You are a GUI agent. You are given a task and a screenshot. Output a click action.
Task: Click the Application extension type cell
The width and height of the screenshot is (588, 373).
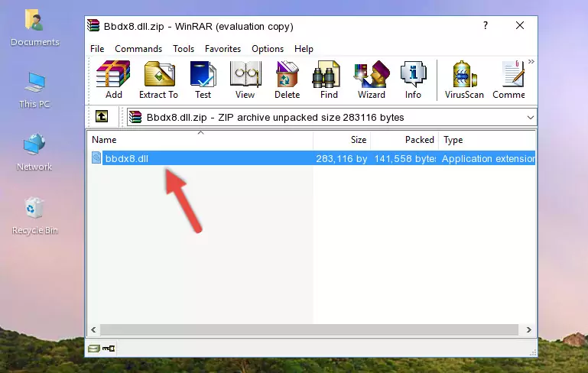489,158
